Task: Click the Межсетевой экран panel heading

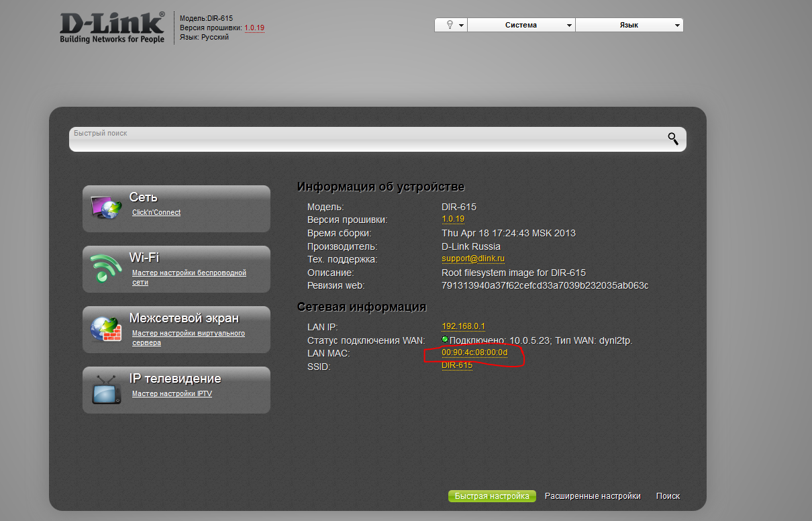Action: pyautogui.click(x=184, y=318)
